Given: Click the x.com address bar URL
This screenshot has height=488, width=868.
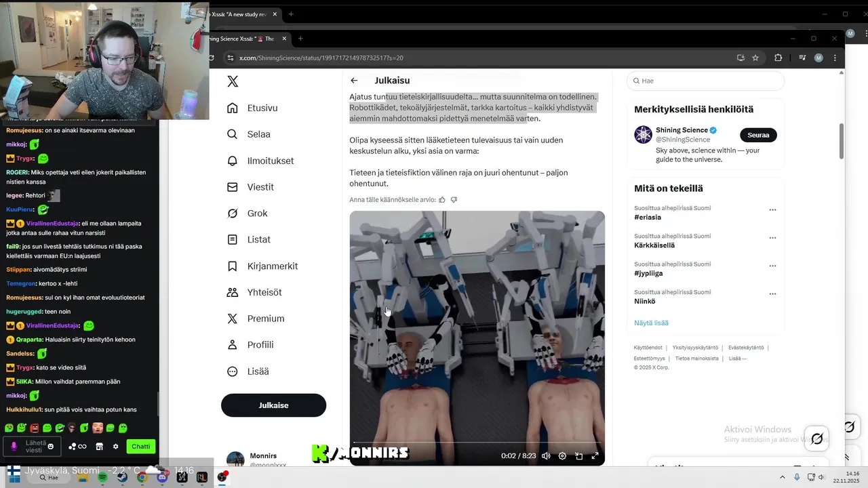Looking at the screenshot, I should click(x=321, y=58).
